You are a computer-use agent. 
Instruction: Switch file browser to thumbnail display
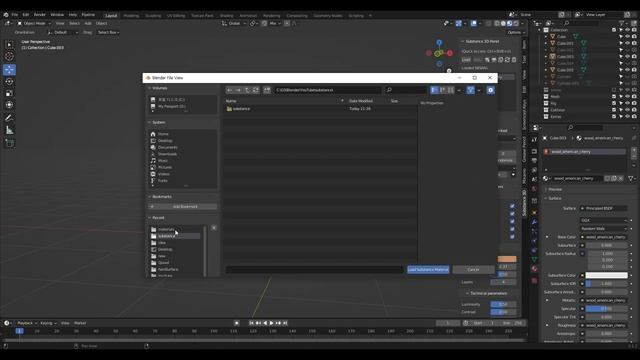click(451, 90)
